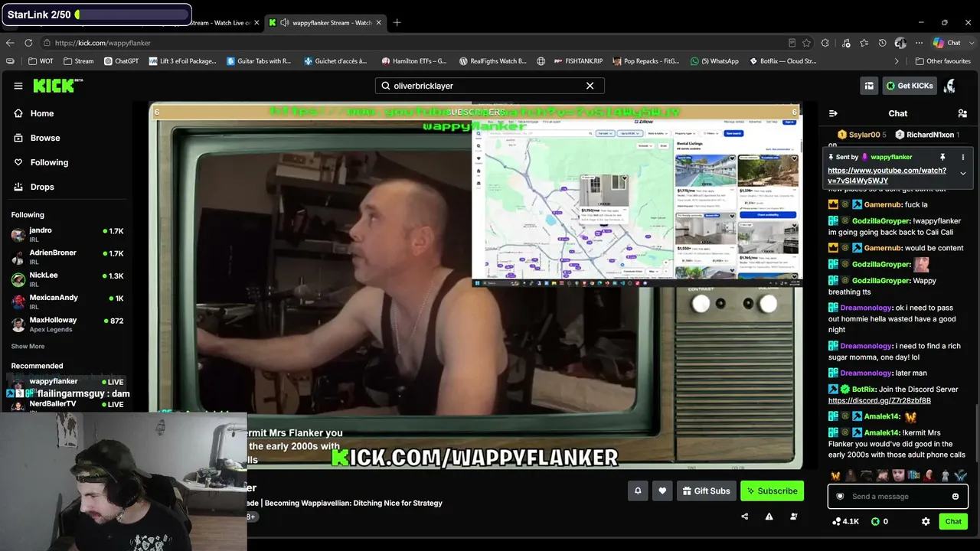Open the ChatGPT bookmark
980x551 pixels.
[121, 61]
